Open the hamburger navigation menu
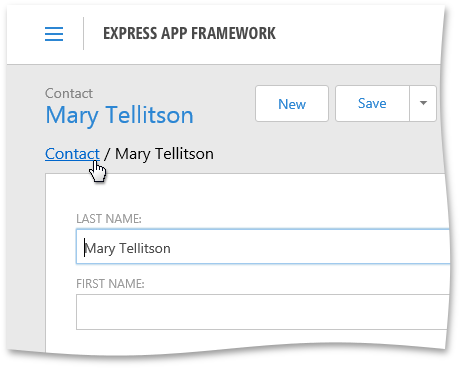Screen dimensions: 464x371 pyautogui.click(x=54, y=34)
